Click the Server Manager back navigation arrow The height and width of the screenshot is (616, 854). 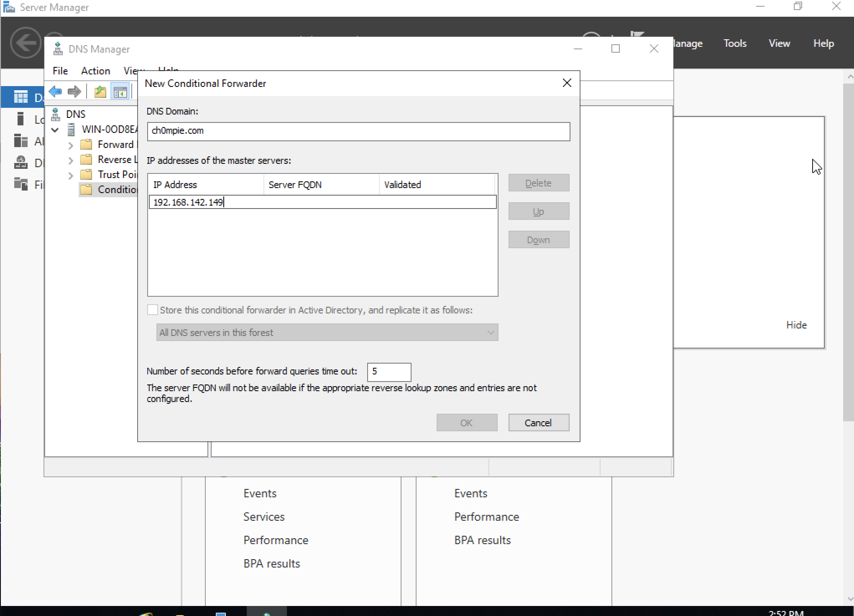(x=25, y=43)
